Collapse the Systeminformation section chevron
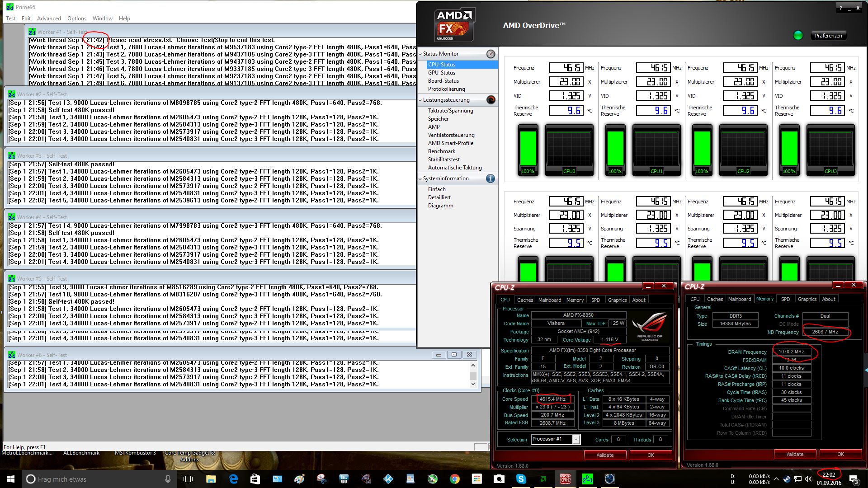This screenshot has width=868, height=488. 420,178
